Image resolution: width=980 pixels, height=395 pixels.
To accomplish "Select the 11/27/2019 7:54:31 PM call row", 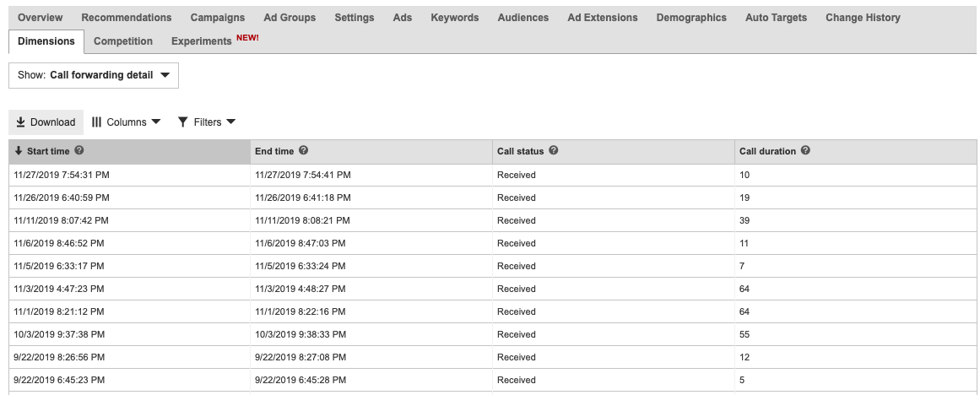I will coord(62,175).
